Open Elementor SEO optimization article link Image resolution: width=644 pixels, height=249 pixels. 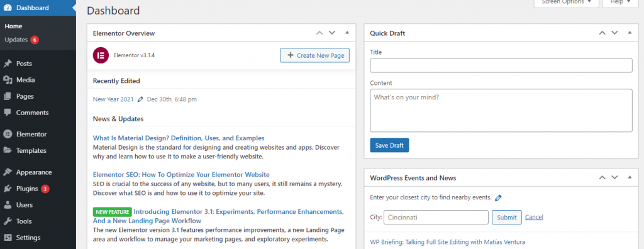click(x=181, y=175)
